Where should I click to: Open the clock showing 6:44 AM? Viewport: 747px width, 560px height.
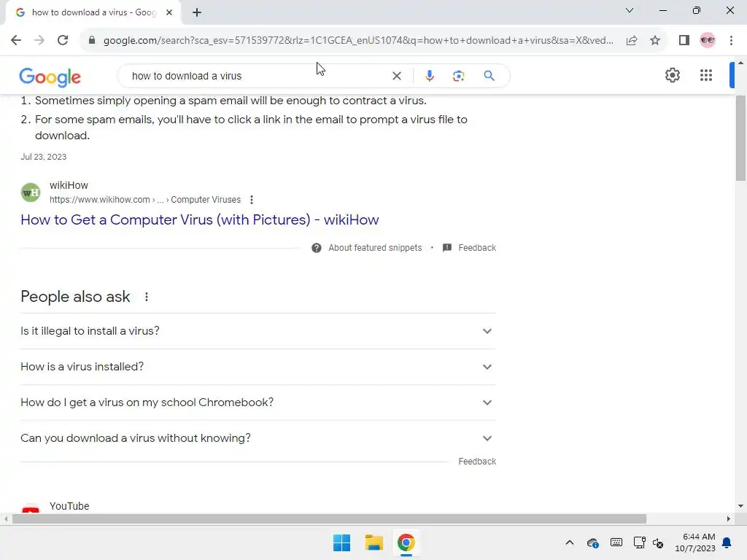click(x=695, y=542)
